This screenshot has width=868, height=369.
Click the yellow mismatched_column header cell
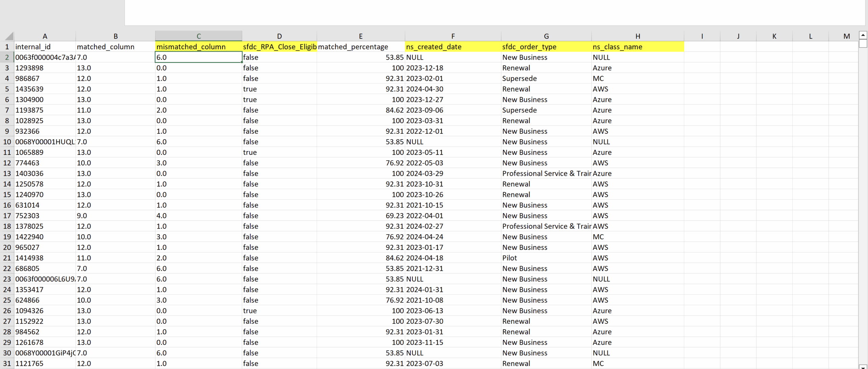[x=198, y=47]
